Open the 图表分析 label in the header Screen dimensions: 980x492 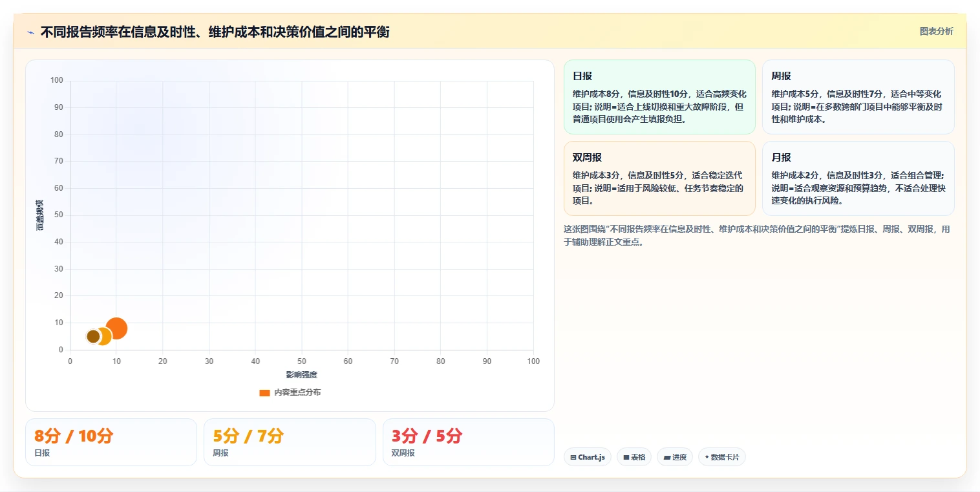(936, 31)
